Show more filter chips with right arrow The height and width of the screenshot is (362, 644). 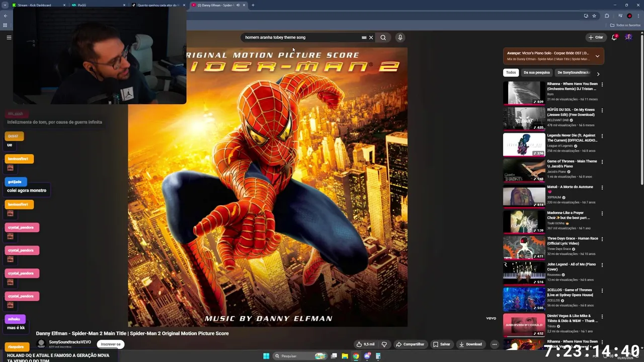click(x=598, y=74)
